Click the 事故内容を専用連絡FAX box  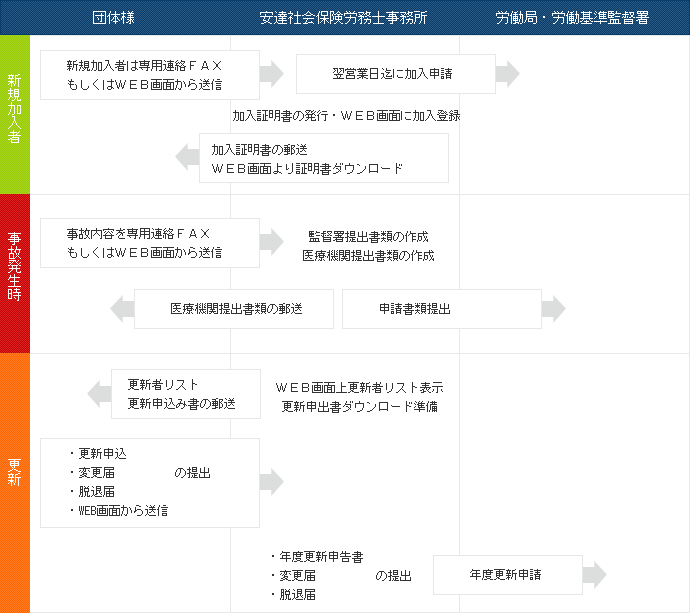[150, 243]
